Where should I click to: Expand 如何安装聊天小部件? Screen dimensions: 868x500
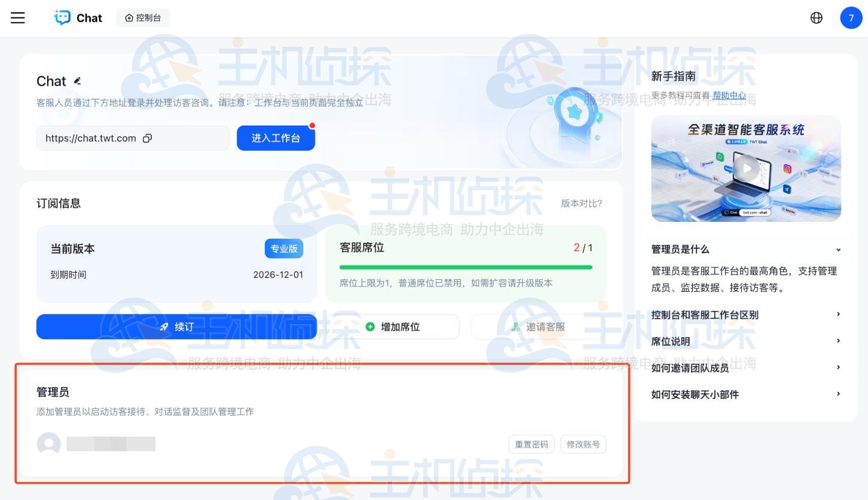[x=747, y=394]
